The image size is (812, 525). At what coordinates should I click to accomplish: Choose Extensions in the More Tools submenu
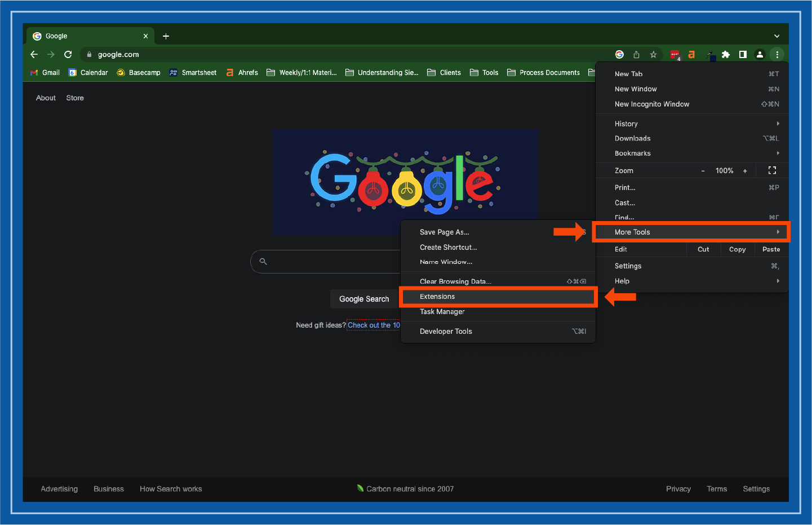tap(498, 297)
